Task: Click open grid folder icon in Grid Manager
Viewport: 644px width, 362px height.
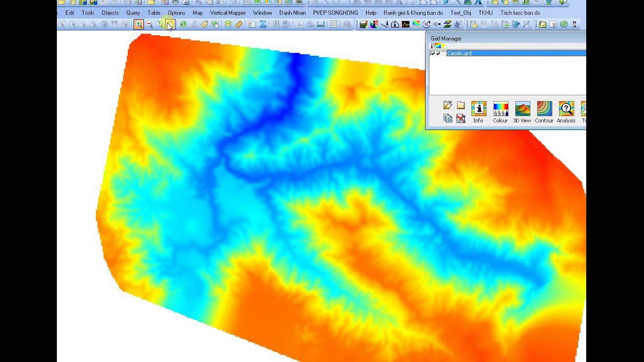Action: pyautogui.click(x=448, y=105)
